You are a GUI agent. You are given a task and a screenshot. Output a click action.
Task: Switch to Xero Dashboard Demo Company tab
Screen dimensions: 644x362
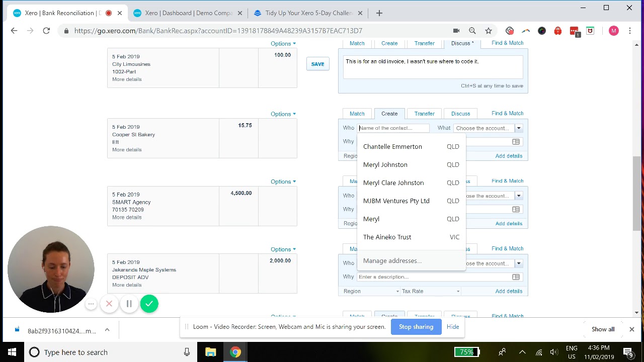pos(188,13)
